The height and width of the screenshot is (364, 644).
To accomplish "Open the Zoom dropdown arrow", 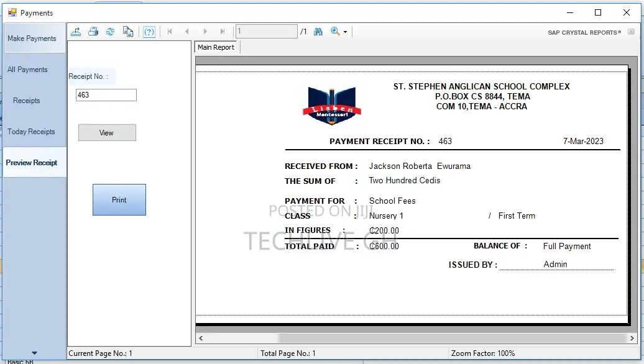I will click(346, 32).
